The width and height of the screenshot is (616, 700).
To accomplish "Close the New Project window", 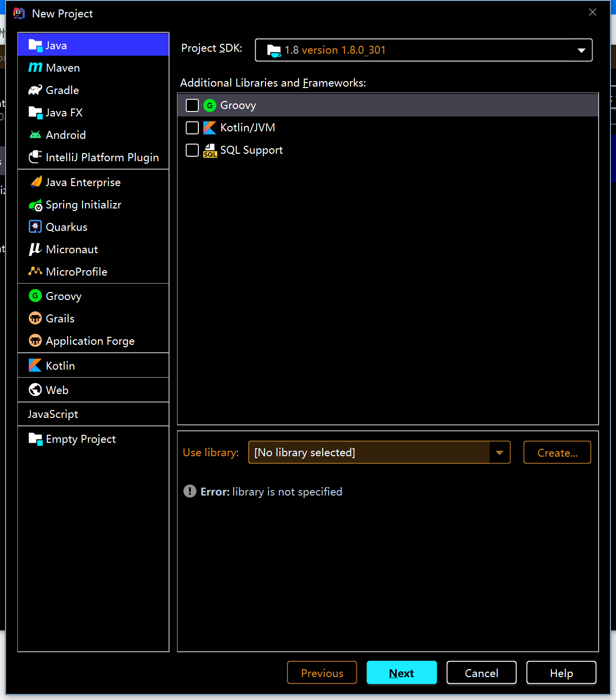I will click(x=593, y=12).
